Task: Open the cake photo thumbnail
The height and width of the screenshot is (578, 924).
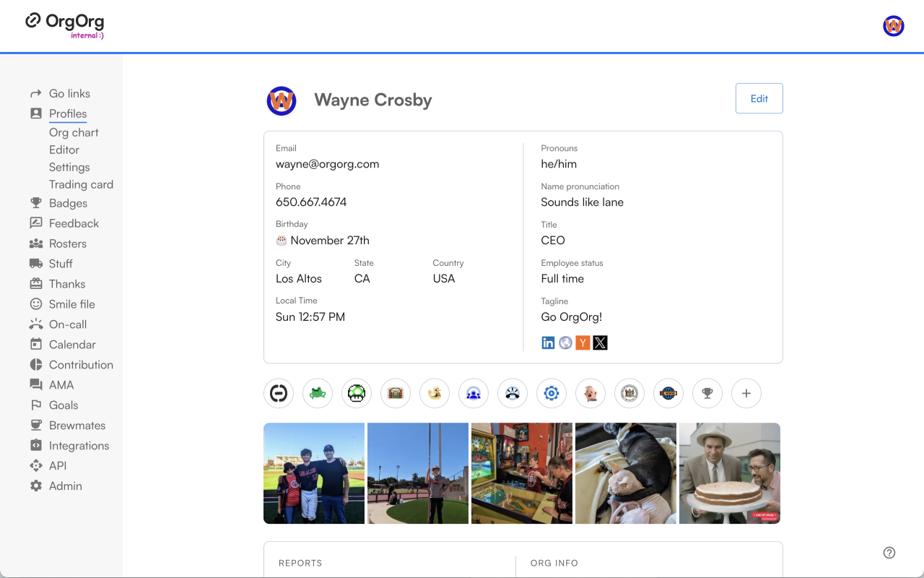Action: [x=729, y=473]
